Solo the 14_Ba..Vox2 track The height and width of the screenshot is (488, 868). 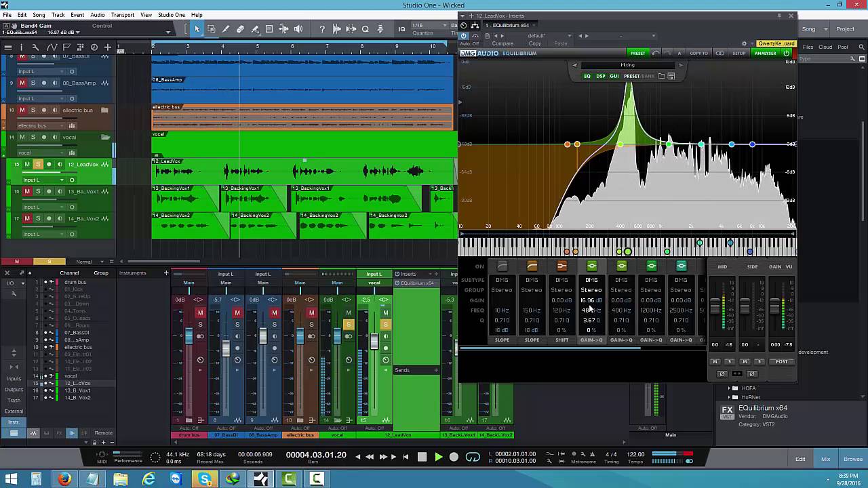point(38,218)
